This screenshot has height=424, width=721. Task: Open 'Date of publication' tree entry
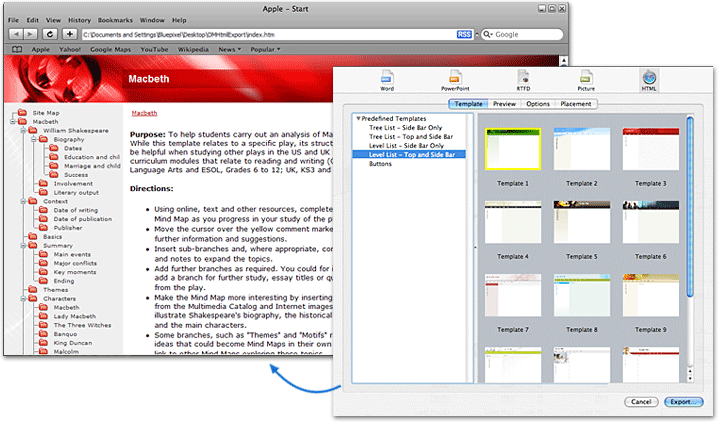83,219
